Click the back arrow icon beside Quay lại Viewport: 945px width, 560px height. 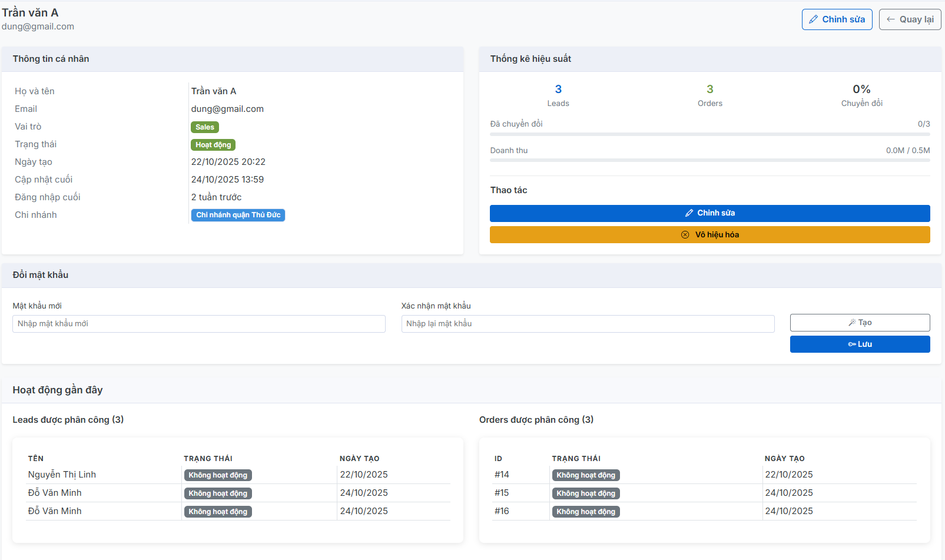click(891, 19)
